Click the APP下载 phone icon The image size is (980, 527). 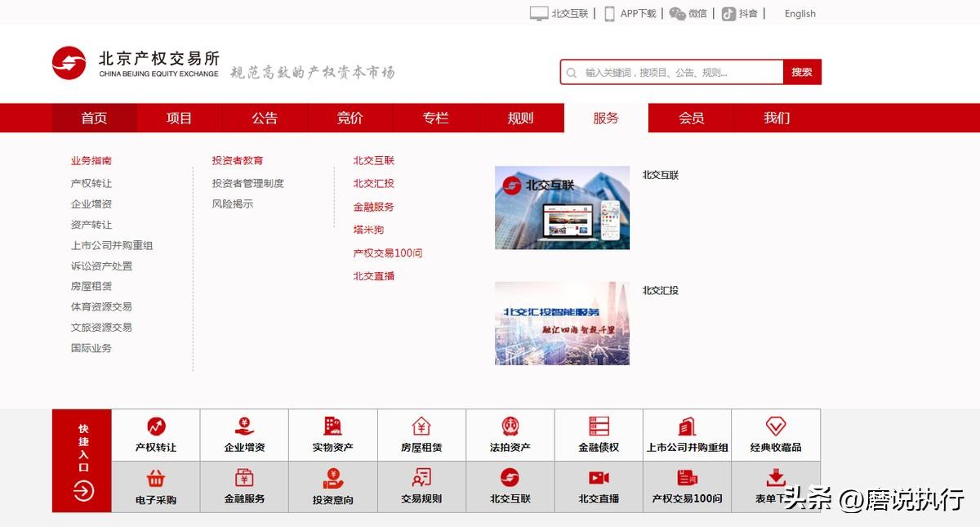pyautogui.click(x=609, y=14)
